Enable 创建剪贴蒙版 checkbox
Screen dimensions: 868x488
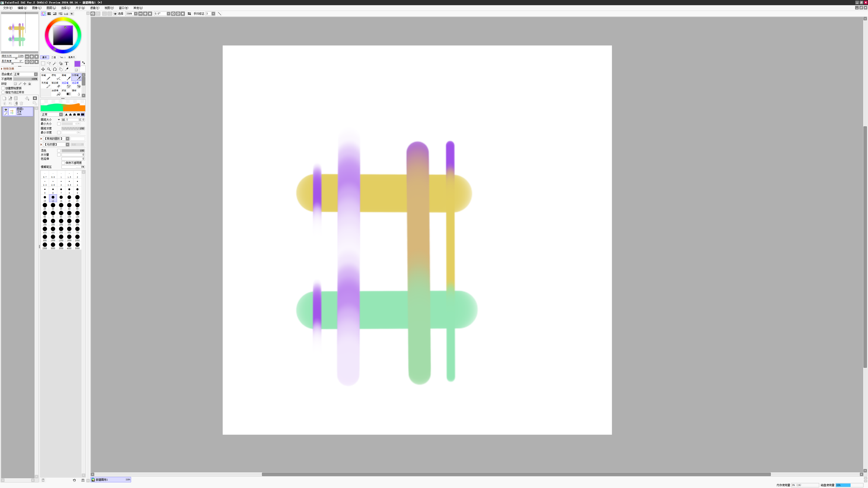click(3, 88)
